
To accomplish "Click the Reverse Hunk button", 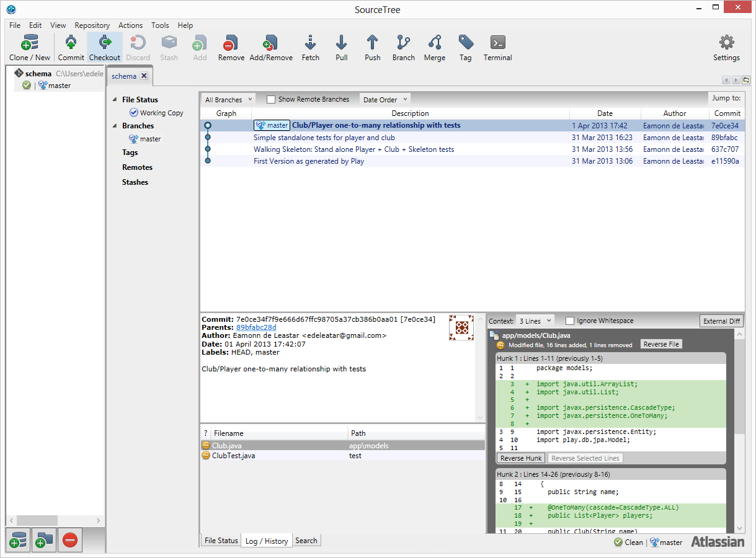I will pyautogui.click(x=521, y=458).
